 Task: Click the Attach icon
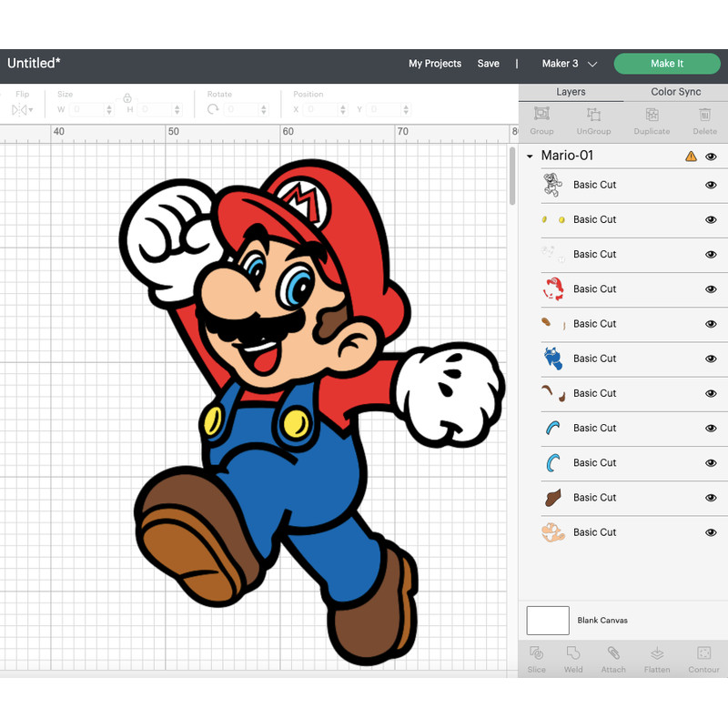613,658
